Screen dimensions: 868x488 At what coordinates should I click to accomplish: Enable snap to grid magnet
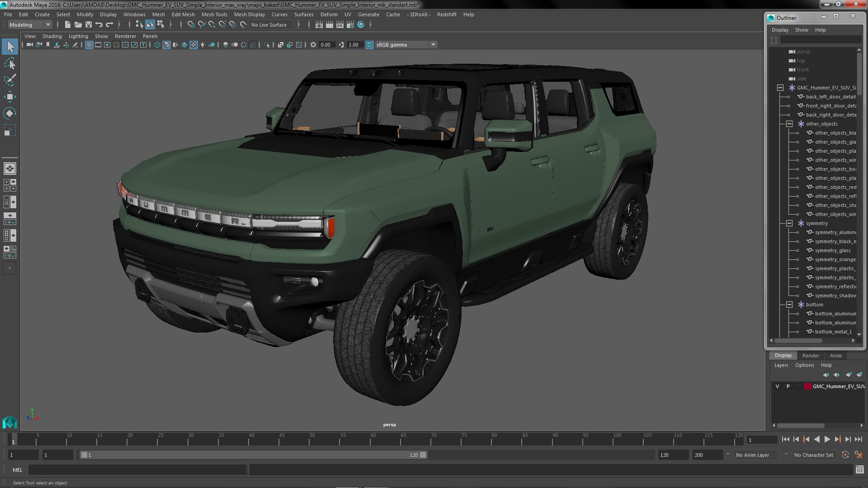(x=191, y=25)
